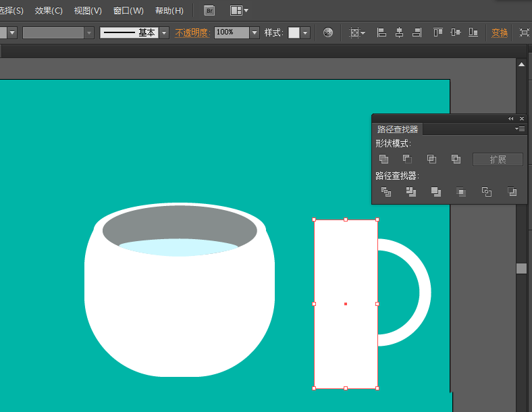Click vertical align bottom icon
Image resolution: width=532 pixels, height=412 pixels.
pyautogui.click(x=473, y=32)
